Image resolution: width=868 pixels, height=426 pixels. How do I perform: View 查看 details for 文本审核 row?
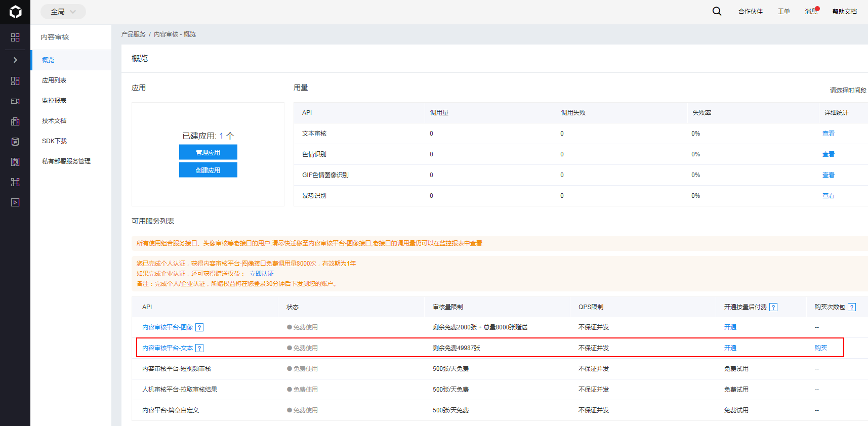pos(828,134)
